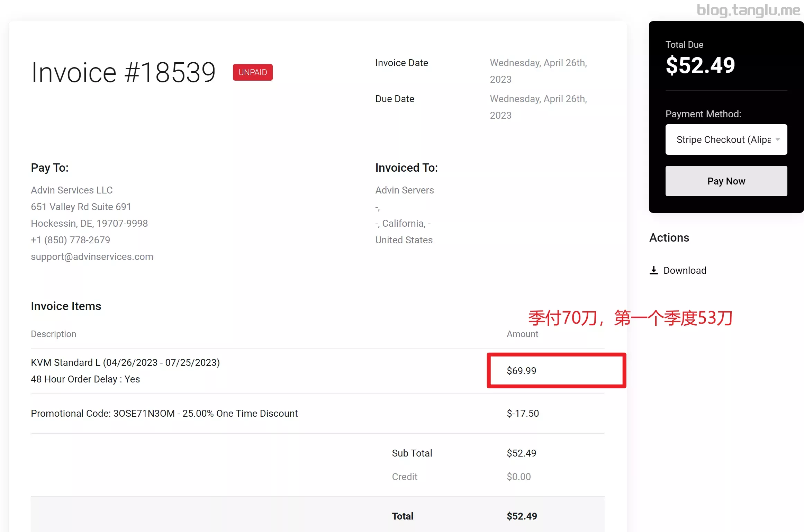Click the phone number +1 (850) 778-2679
The height and width of the screenshot is (532, 804).
click(x=71, y=240)
